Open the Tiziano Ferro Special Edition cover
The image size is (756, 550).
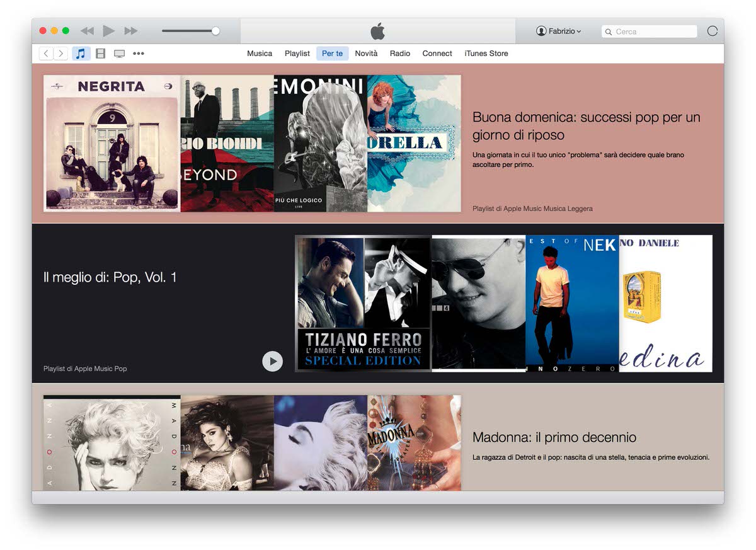[x=363, y=304]
